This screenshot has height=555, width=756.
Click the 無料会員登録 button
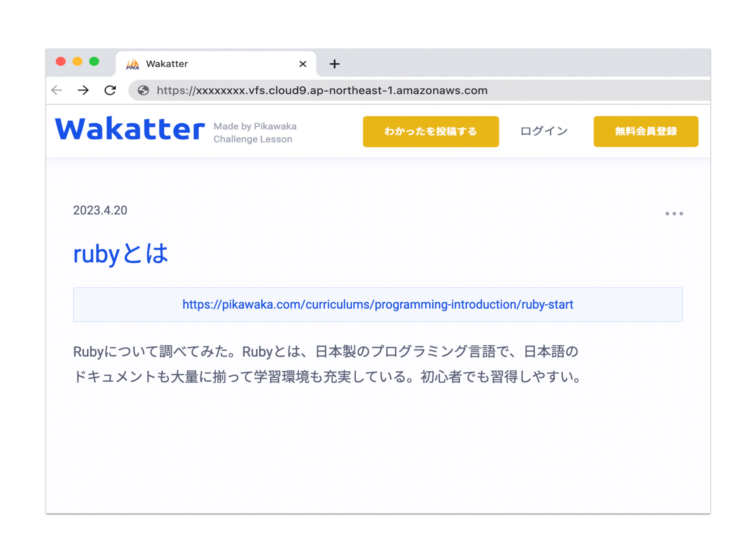[x=645, y=131]
